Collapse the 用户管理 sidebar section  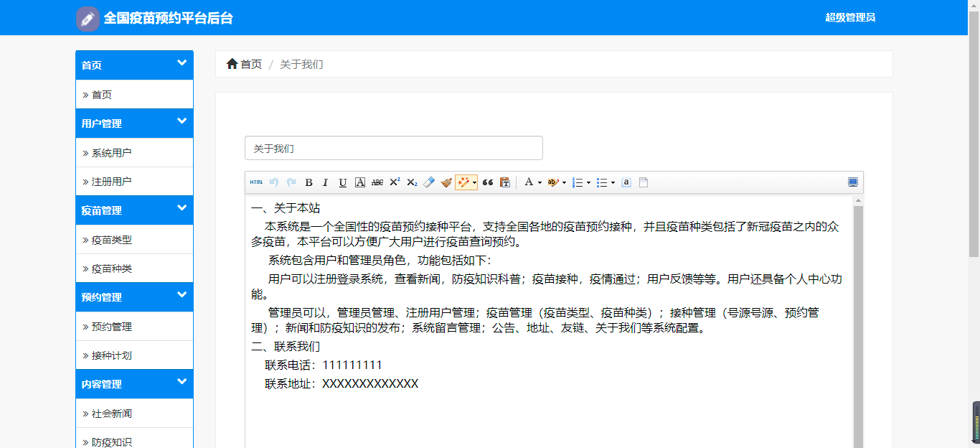(x=182, y=121)
